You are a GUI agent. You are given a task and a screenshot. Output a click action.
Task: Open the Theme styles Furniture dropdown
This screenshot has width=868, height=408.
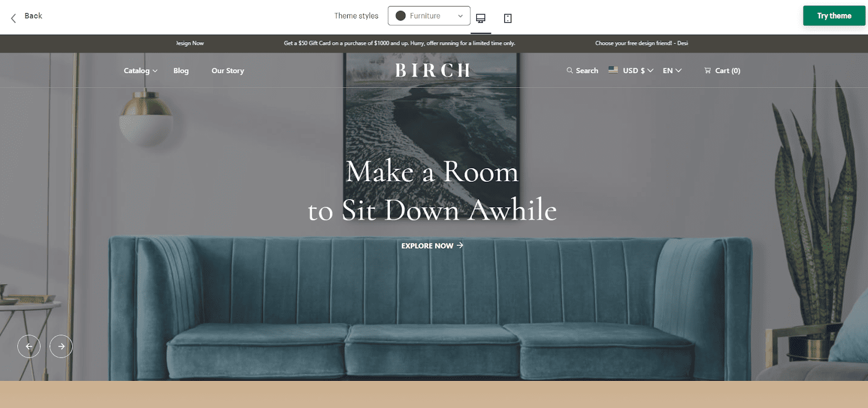429,16
